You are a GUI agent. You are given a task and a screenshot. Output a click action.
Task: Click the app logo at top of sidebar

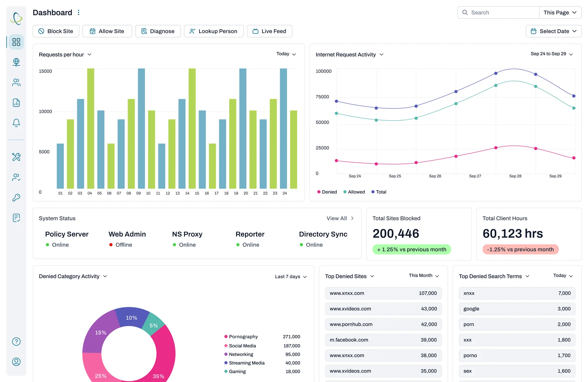[x=16, y=18]
